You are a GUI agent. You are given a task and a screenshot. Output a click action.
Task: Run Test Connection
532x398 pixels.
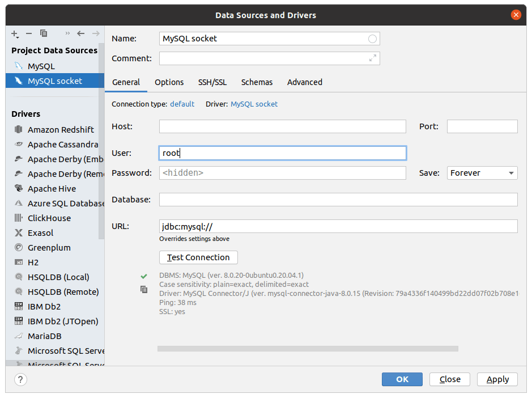pos(198,257)
